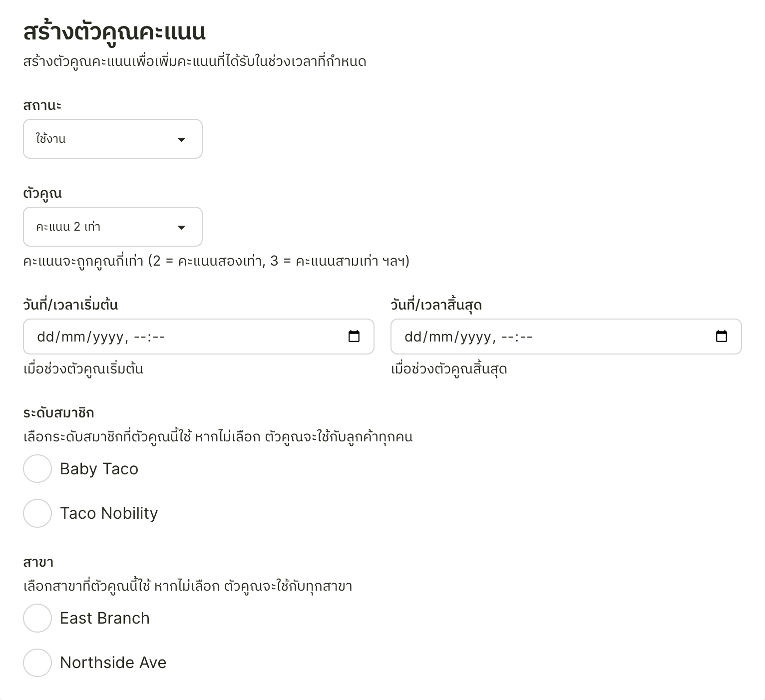
Task: Click the เมื่อช่วงตัวคูณสิ้นสุด helper text
Action: click(x=449, y=369)
